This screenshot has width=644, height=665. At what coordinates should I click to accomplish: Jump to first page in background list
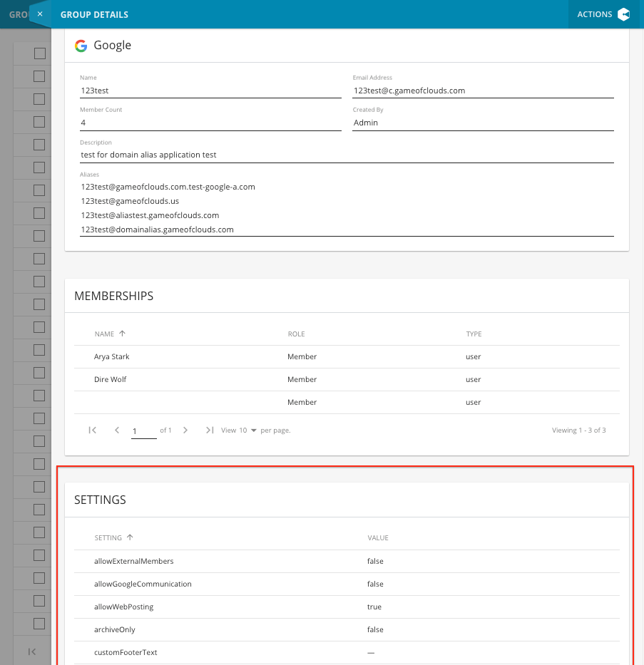[x=32, y=652]
